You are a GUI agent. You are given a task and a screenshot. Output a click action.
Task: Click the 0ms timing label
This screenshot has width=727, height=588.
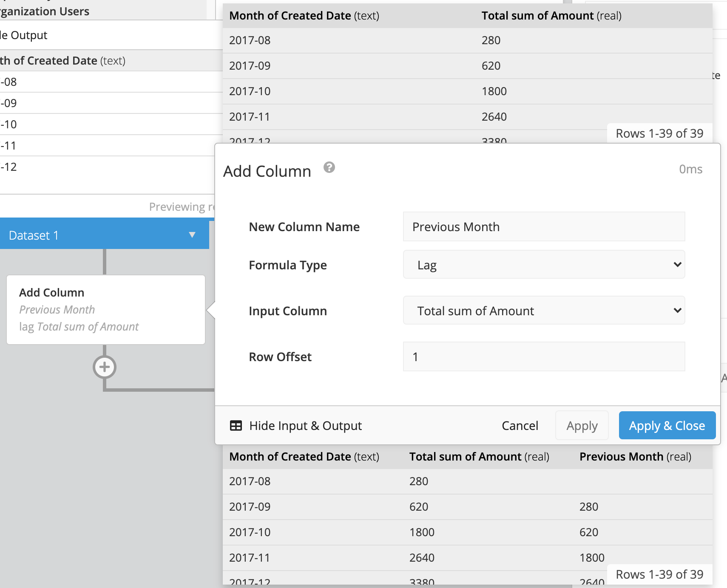[690, 169]
